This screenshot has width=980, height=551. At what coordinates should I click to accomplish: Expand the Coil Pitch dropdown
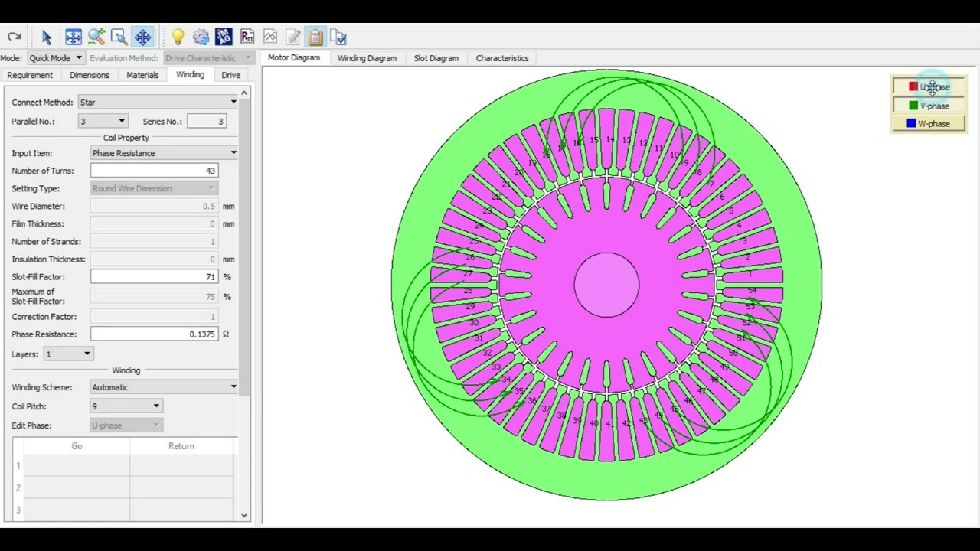tap(126, 406)
